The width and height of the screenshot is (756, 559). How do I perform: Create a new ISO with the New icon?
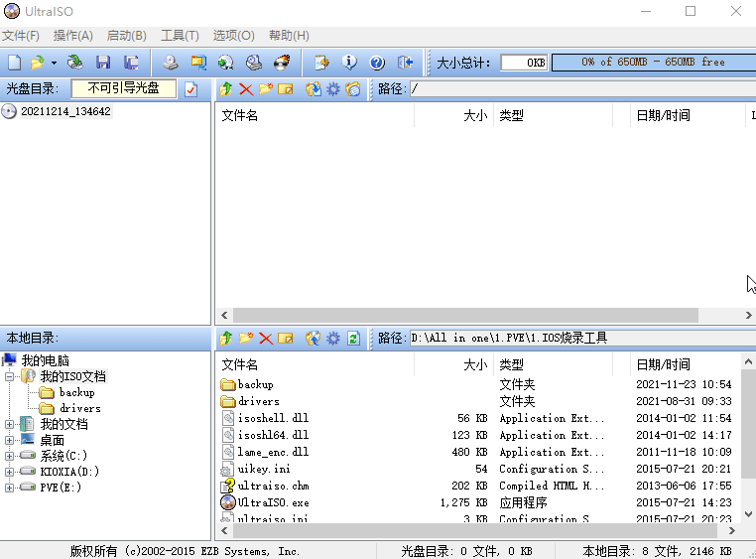pos(15,63)
